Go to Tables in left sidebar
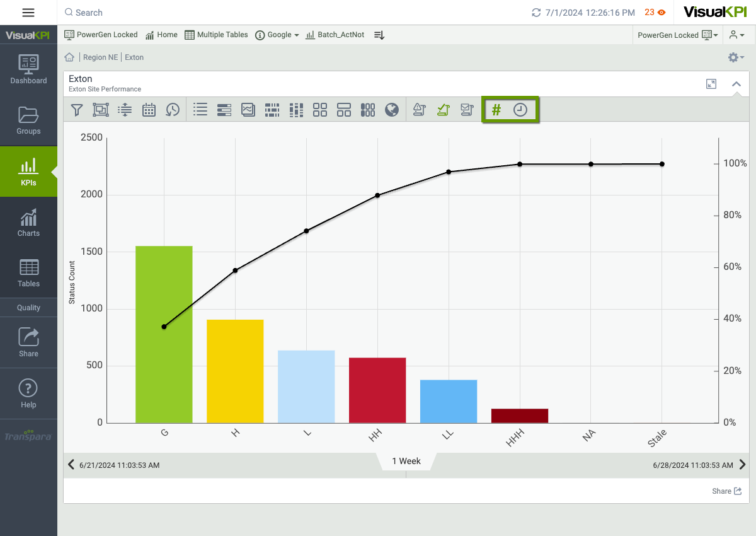This screenshot has width=756, height=536. pos(28,273)
